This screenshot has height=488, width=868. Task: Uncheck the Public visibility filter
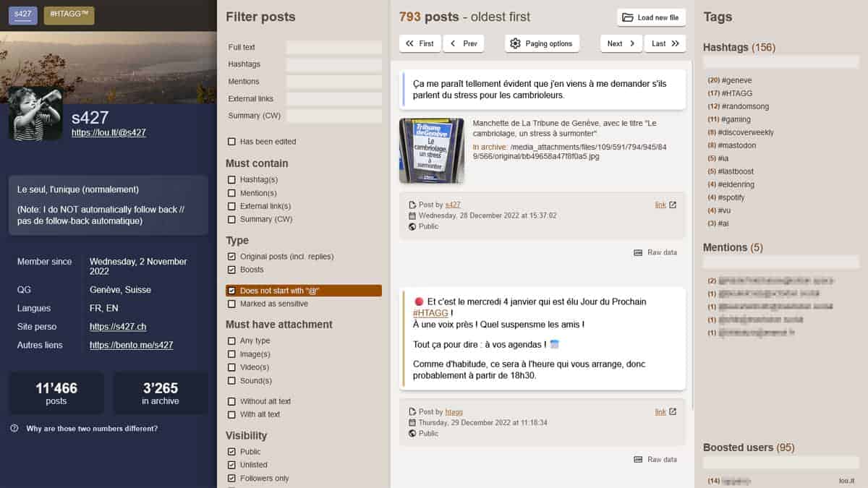click(x=231, y=451)
